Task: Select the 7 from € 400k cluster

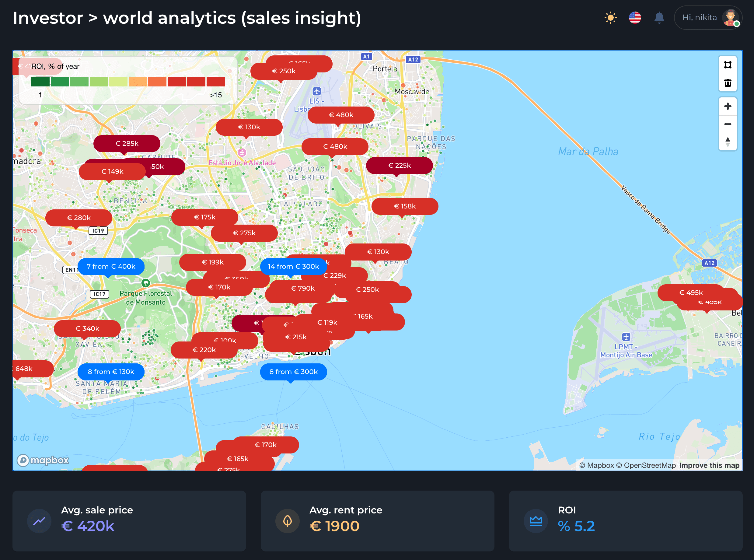Action: [111, 266]
